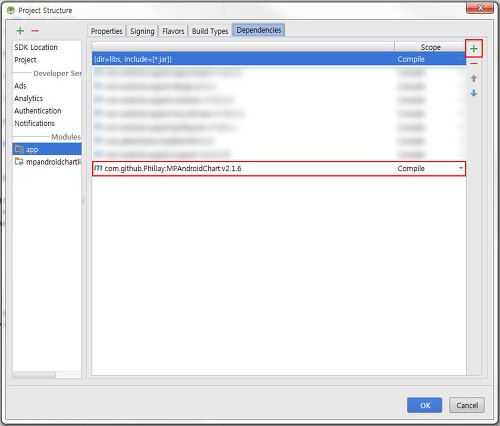Click the mpandroidchartlibrary module folder icon
Screen dimensions: 500x426
(x=19, y=162)
